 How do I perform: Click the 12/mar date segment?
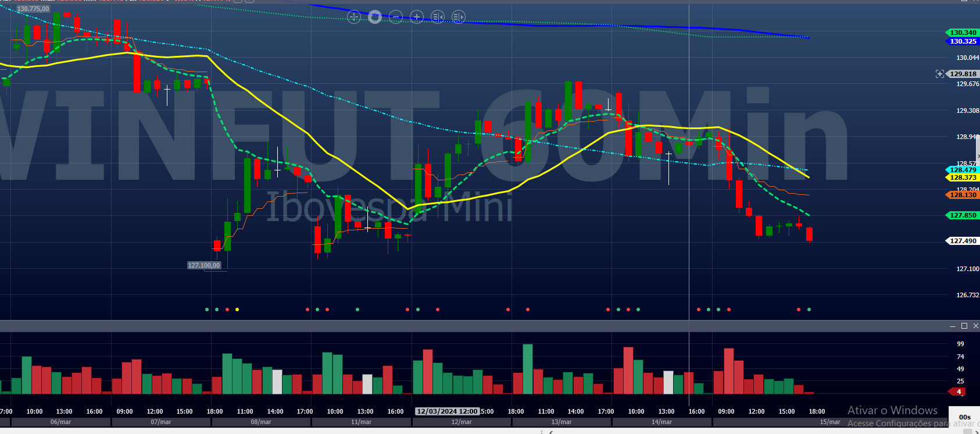point(462,422)
